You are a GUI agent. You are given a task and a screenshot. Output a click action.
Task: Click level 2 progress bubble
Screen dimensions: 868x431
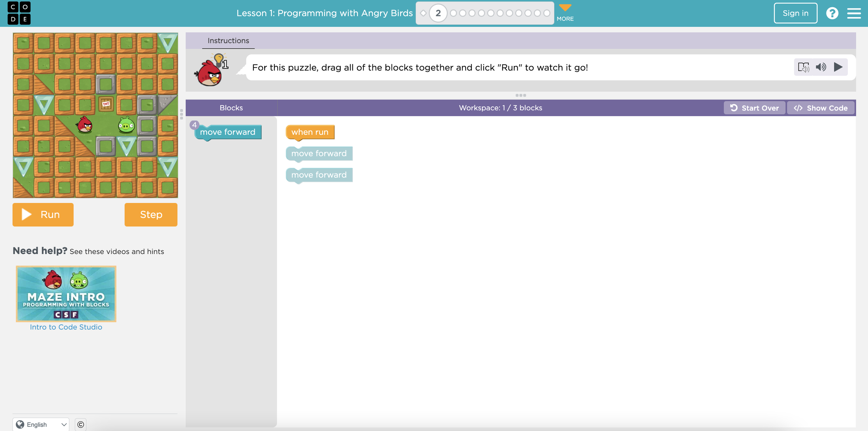tap(438, 13)
